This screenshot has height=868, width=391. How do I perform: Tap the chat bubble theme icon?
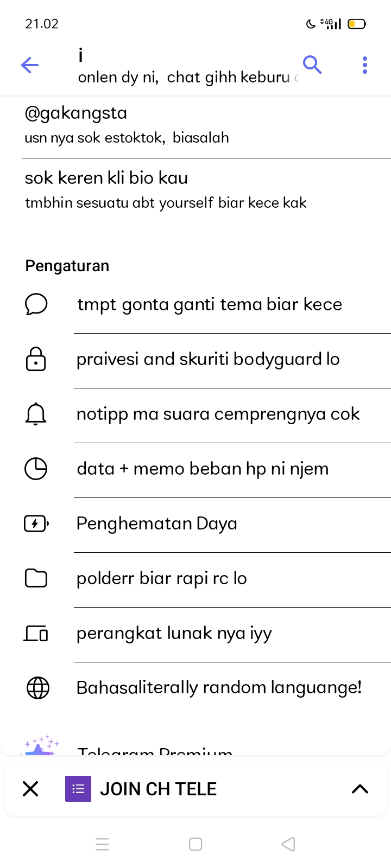point(36,304)
